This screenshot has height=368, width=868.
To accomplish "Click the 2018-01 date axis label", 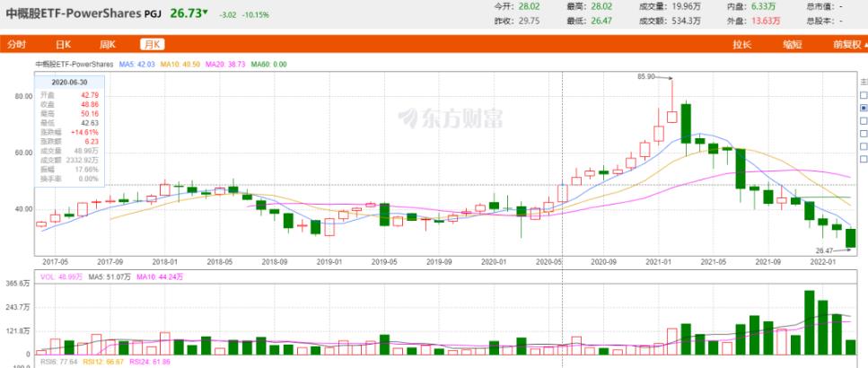I will point(165,260).
